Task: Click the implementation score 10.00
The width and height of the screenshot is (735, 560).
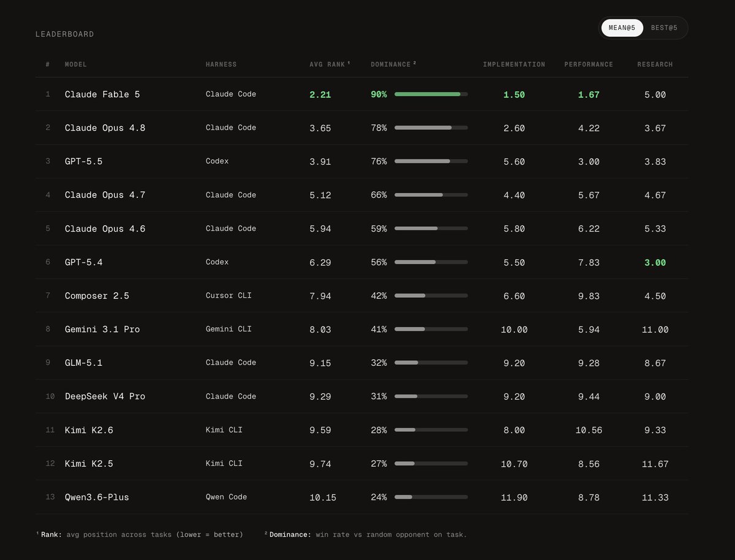Action: pyautogui.click(x=514, y=329)
